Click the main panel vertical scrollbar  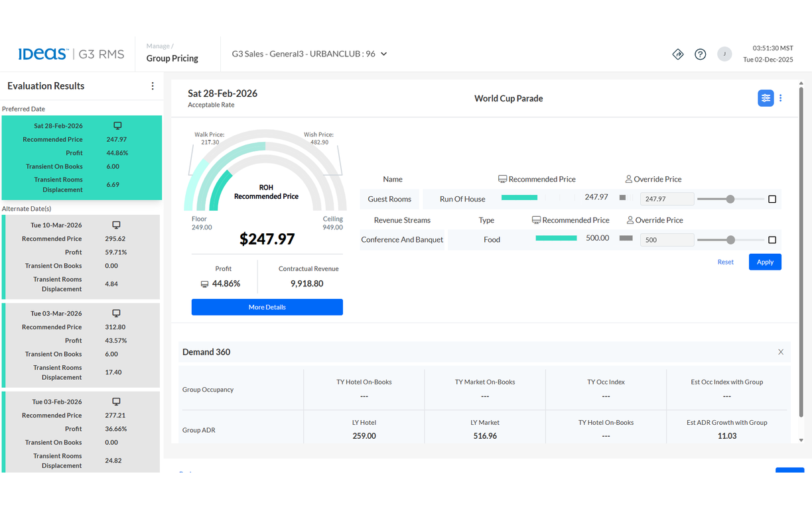(x=801, y=252)
